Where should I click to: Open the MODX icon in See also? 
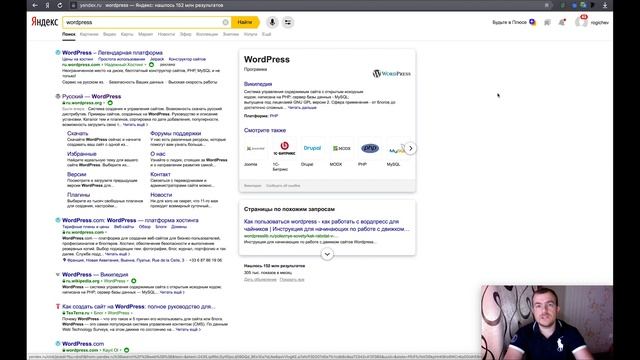[342, 148]
